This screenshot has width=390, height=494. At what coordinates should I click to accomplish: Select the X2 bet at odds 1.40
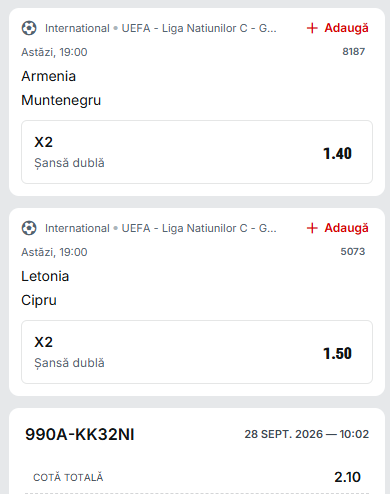click(x=197, y=152)
